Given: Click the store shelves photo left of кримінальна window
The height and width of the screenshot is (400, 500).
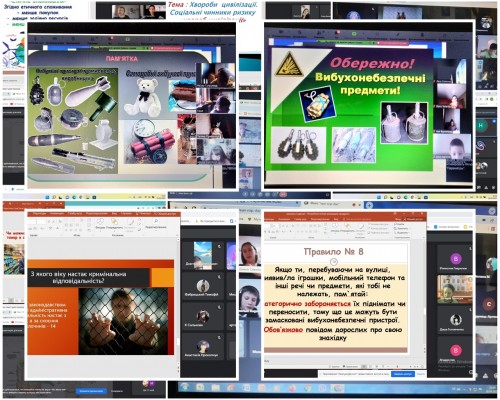Looking at the screenshot, I should click(x=14, y=259).
